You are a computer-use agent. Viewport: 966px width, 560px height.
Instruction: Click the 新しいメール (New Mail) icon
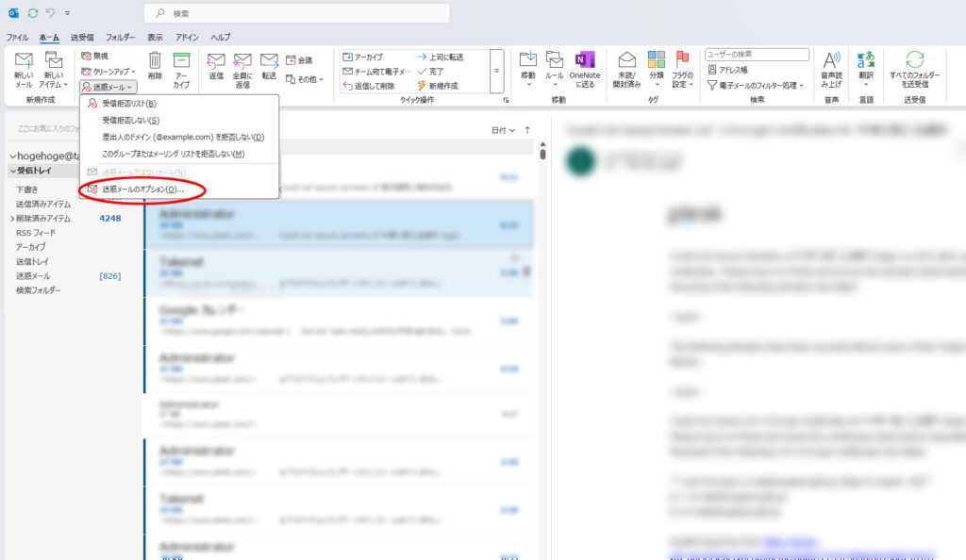[x=24, y=62]
